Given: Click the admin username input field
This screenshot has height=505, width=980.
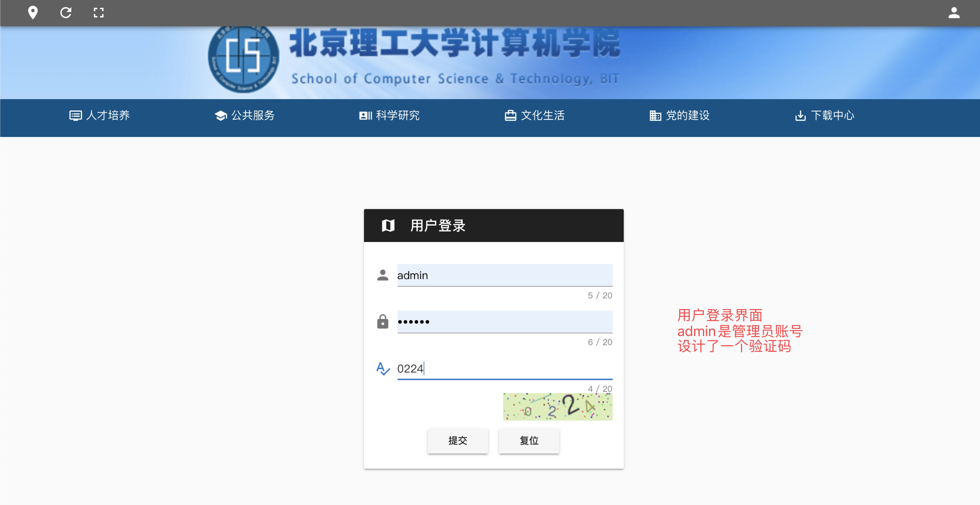Looking at the screenshot, I should coord(504,275).
